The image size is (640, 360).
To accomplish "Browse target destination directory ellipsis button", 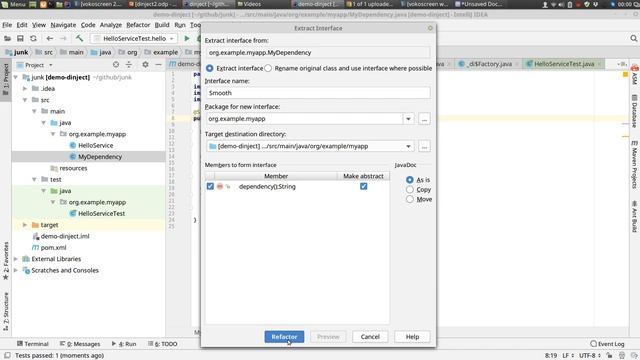I will point(424,146).
